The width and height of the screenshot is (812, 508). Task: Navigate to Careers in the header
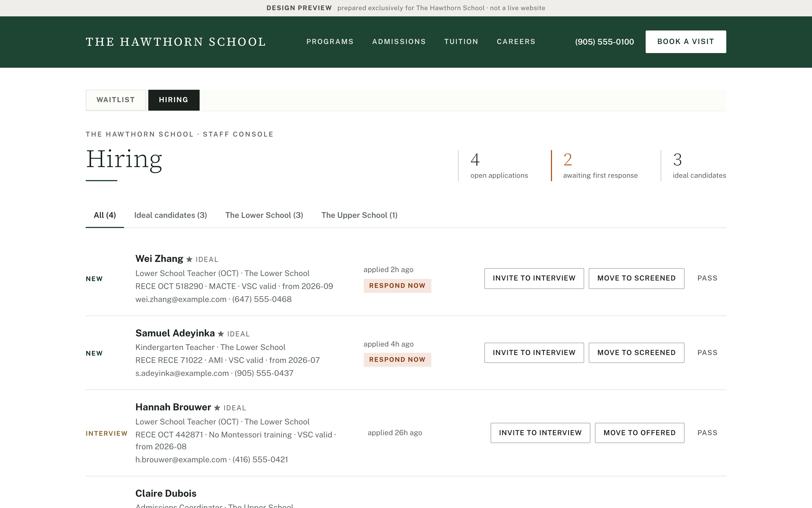pyautogui.click(x=516, y=42)
